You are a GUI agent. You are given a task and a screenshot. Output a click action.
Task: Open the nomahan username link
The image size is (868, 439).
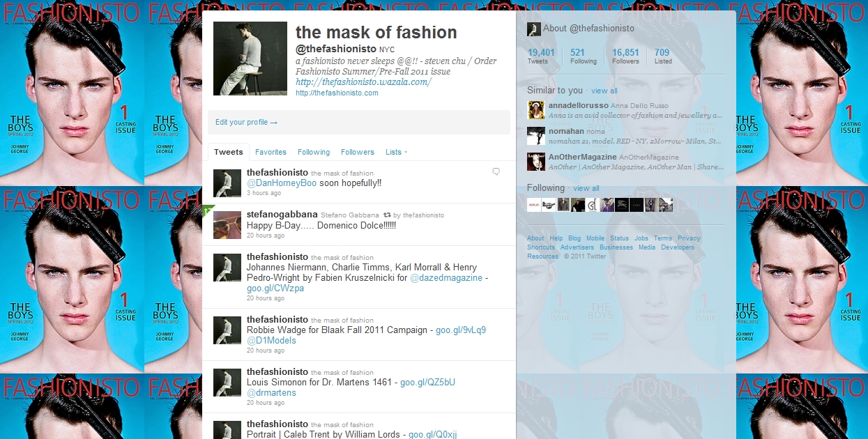(x=566, y=130)
